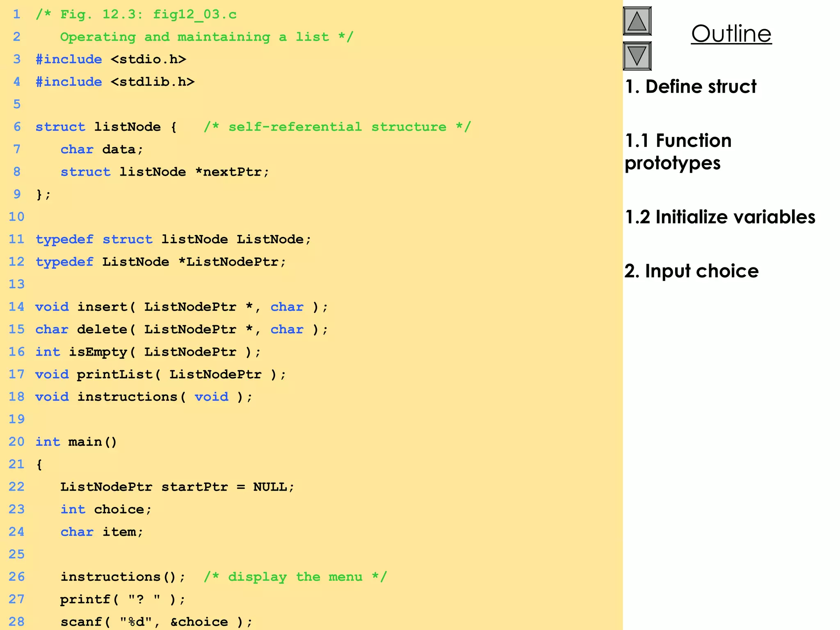Viewport: 840px width, 630px height.
Task: Click 'printf( "? " );' statement
Action: tap(123, 600)
